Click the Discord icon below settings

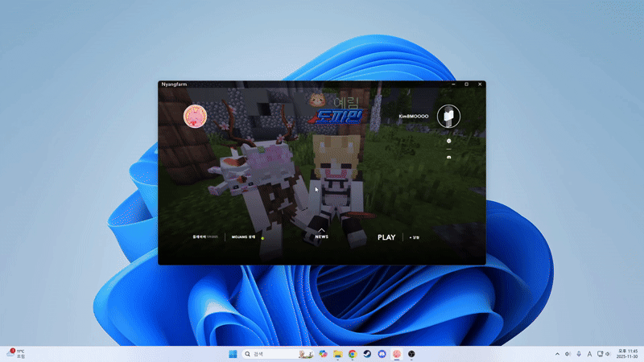point(448,157)
